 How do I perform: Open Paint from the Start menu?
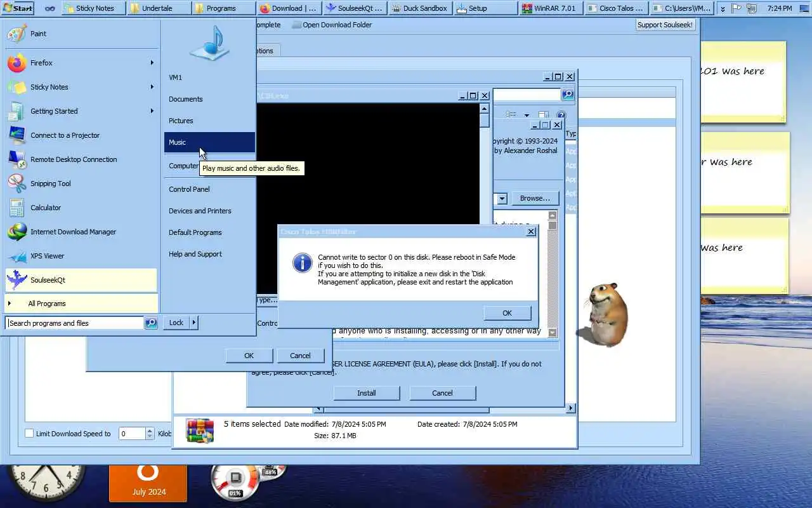pos(81,34)
